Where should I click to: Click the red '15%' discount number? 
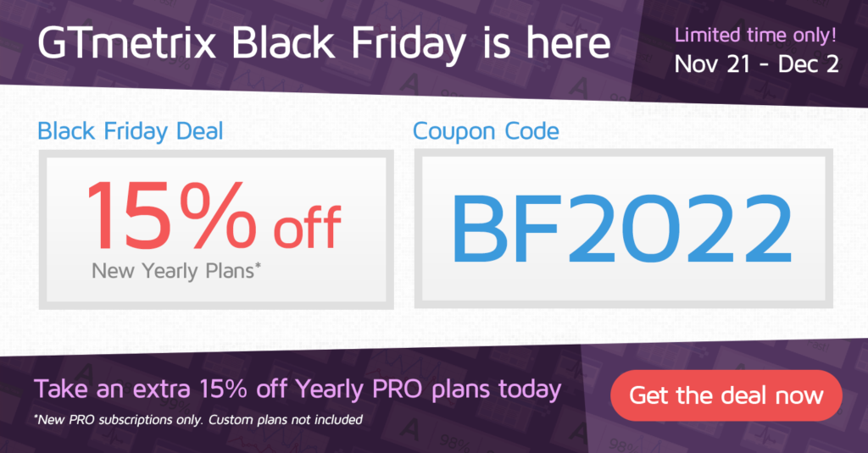coord(171,216)
